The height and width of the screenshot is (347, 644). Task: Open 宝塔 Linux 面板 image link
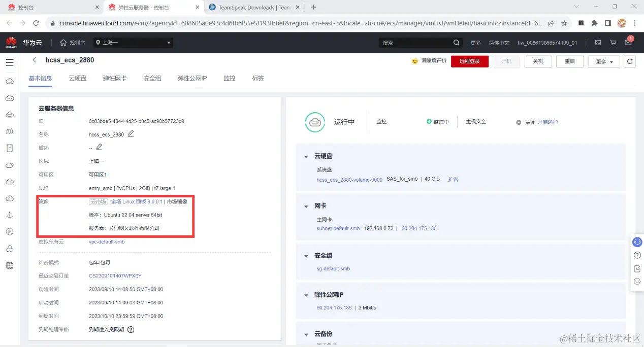pyautogui.click(x=137, y=201)
